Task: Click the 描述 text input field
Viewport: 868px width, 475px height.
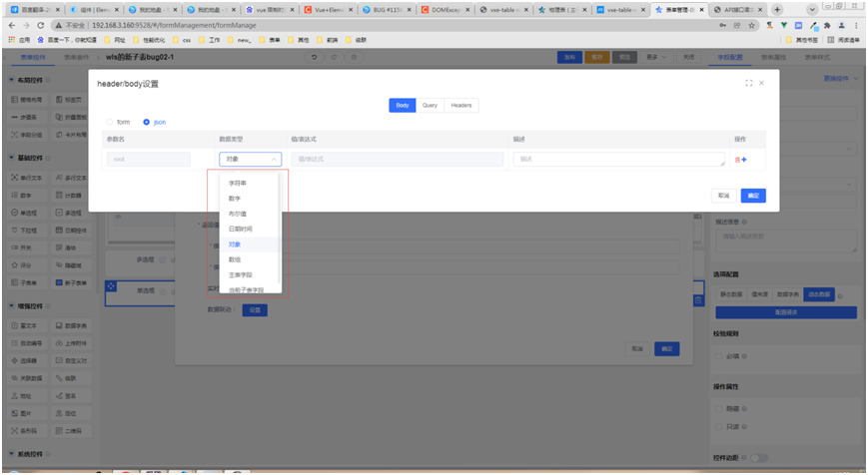Action: (x=618, y=159)
